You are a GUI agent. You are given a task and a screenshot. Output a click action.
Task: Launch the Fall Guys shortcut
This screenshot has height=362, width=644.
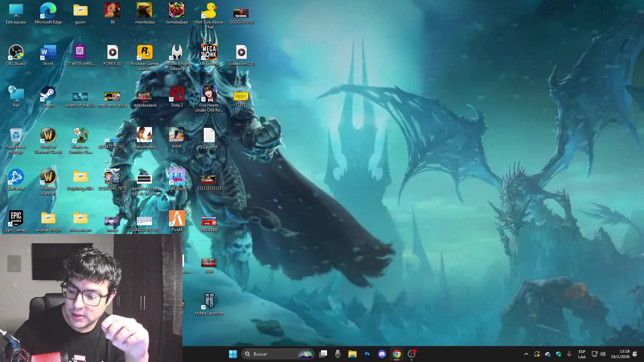click(x=177, y=180)
